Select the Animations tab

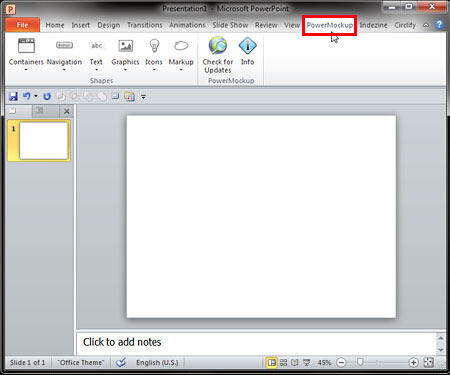point(187,25)
